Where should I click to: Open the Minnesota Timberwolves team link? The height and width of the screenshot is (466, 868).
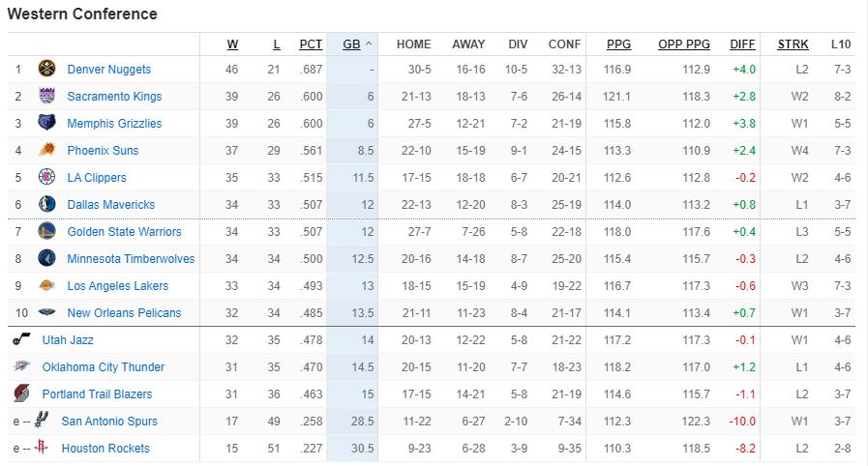coord(131,259)
